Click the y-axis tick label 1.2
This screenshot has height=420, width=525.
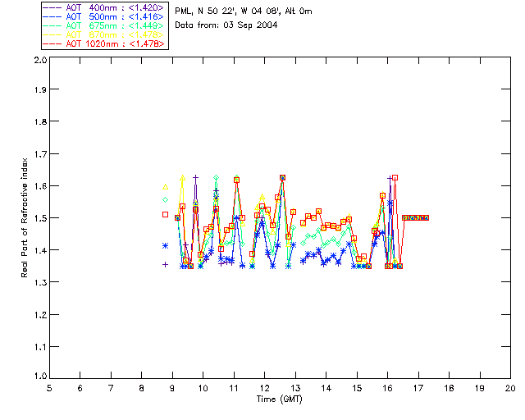coord(40,315)
